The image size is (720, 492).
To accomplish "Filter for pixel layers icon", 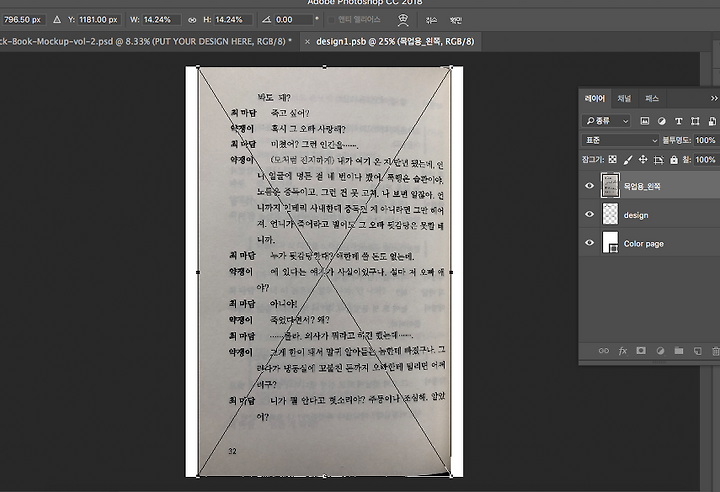I will (x=645, y=121).
